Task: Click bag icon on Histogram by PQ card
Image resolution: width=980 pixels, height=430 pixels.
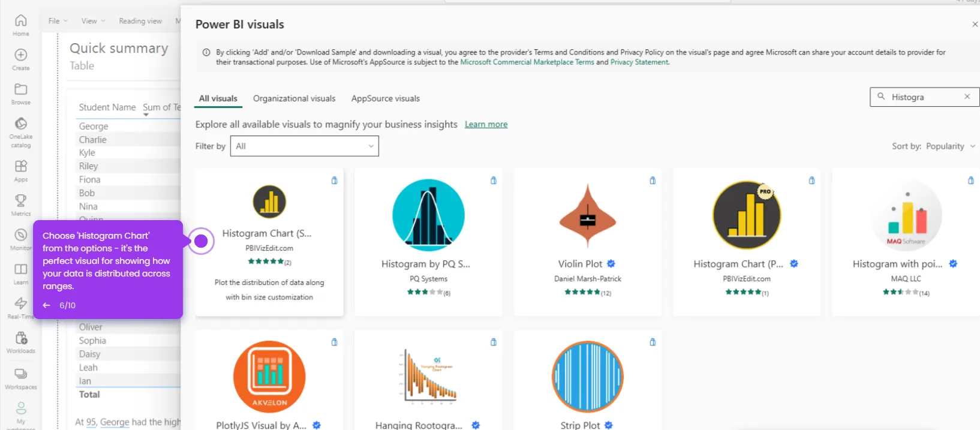Action: tap(494, 181)
